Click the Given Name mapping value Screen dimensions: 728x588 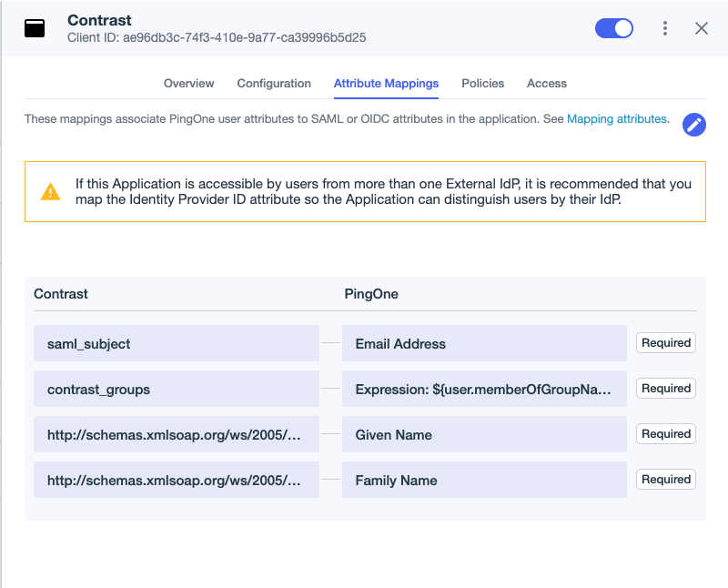(x=484, y=434)
